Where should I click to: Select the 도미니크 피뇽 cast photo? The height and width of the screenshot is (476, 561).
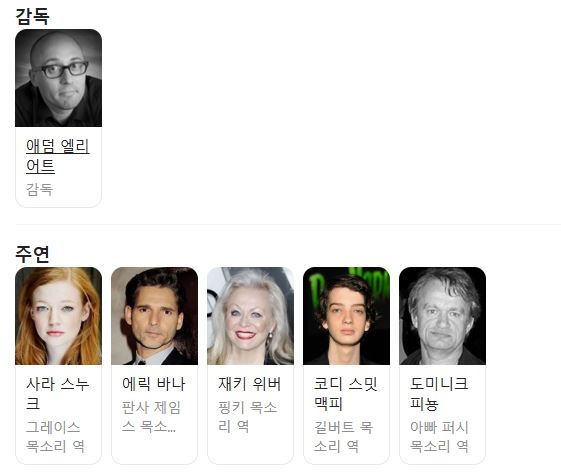442,316
